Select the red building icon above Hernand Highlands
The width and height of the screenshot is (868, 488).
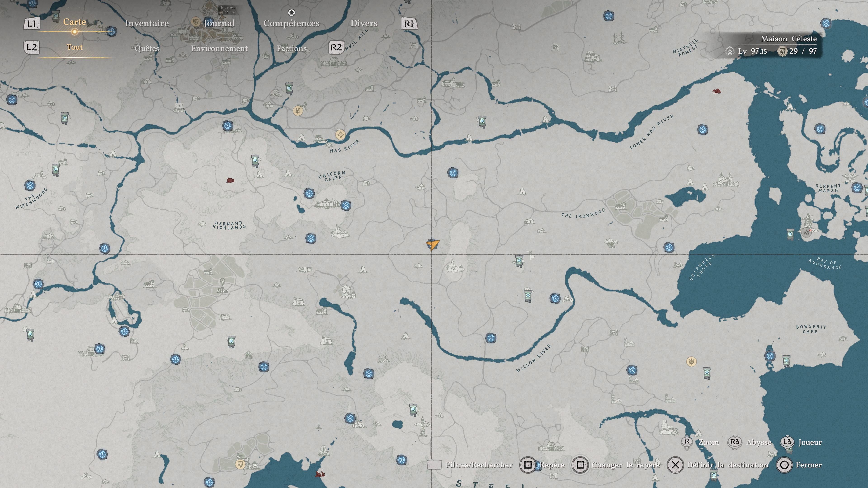click(x=230, y=181)
